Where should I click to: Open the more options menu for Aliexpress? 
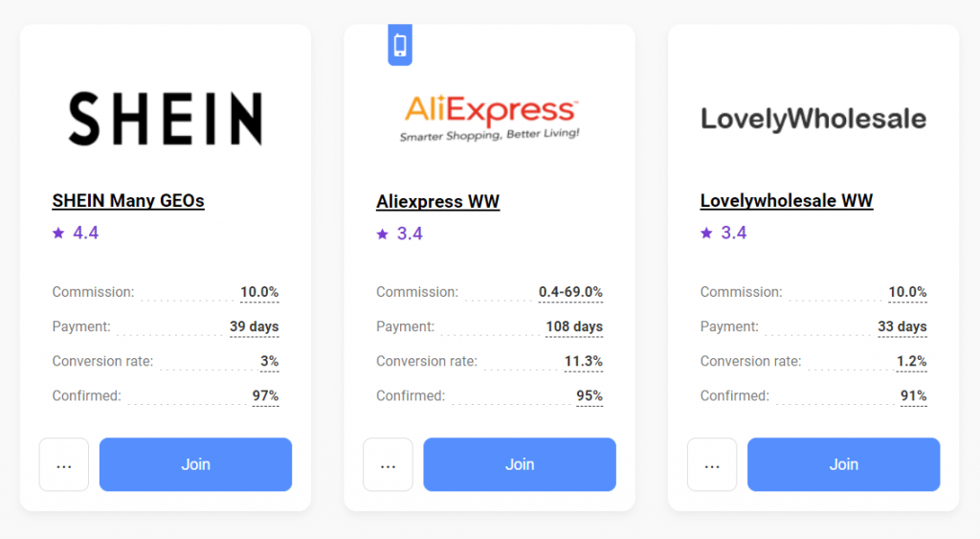click(x=388, y=465)
